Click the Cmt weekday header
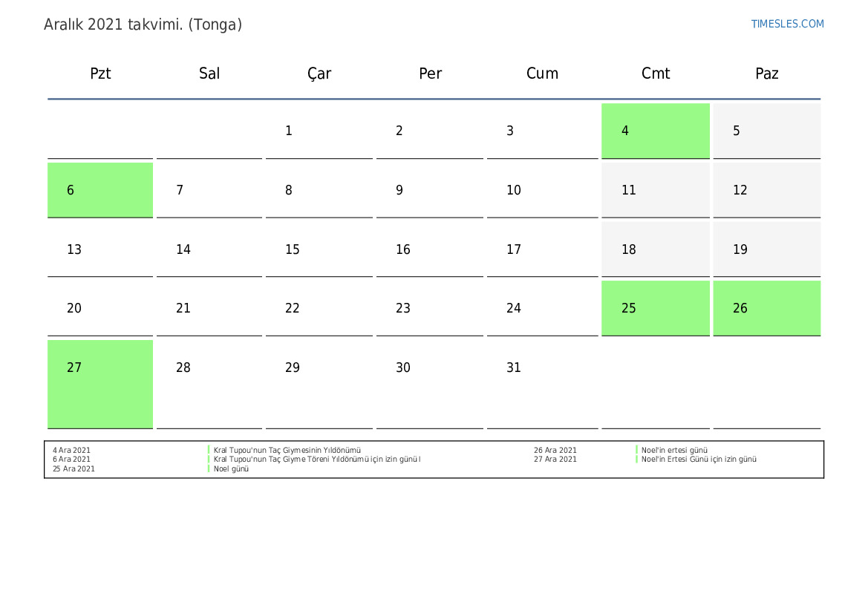 pos(656,73)
